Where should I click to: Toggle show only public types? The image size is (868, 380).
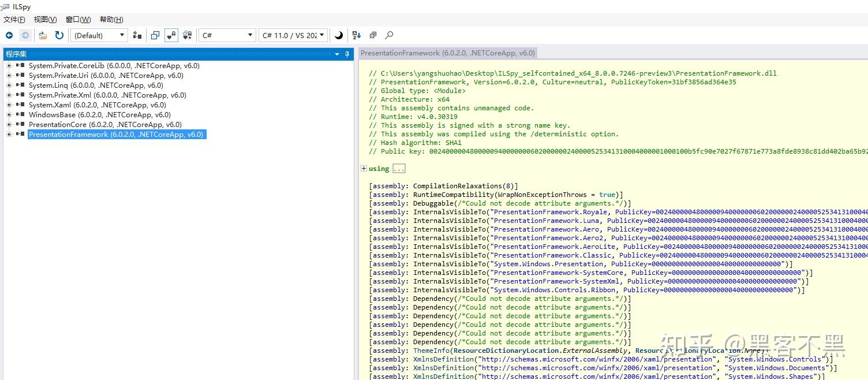(155, 35)
